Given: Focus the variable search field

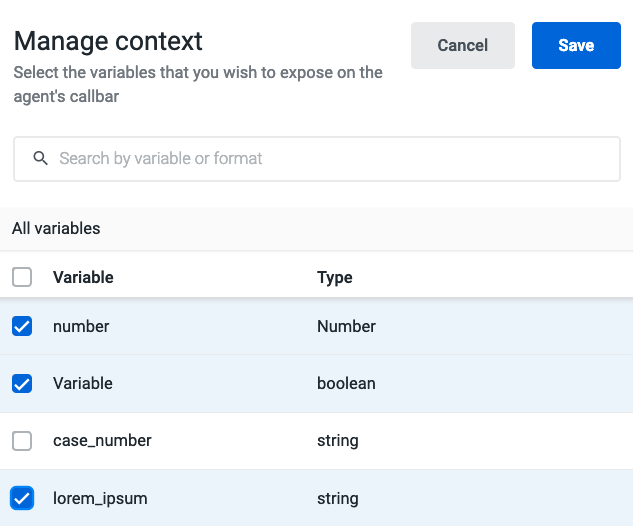Looking at the screenshot, I should coord(330,158).
